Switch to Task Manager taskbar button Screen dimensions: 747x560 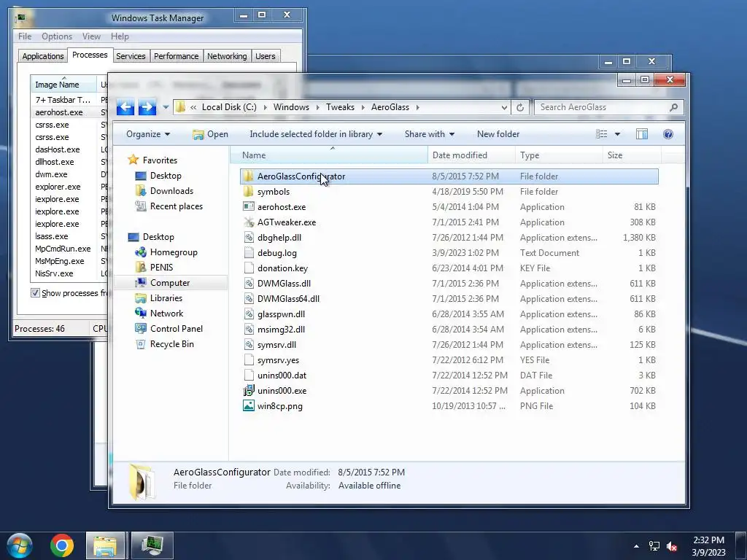152,545
